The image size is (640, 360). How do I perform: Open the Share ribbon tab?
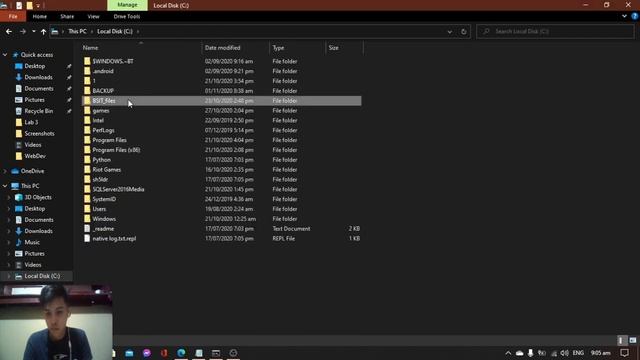pos(67,16)
